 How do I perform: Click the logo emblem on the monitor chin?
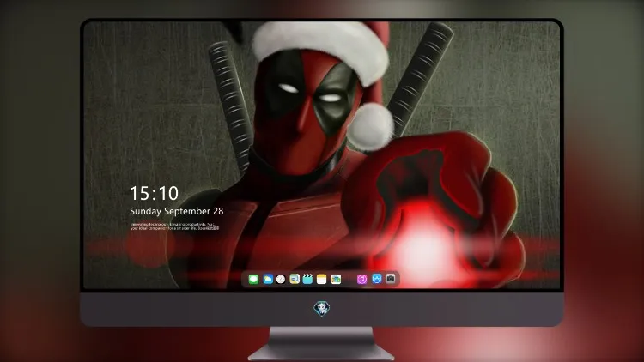[322, 309]
